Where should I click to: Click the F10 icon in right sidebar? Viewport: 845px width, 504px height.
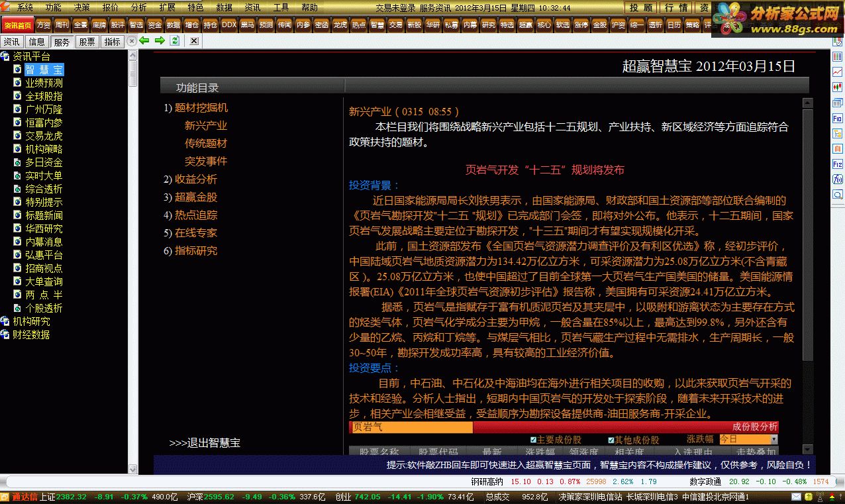pyautogui.click(x=838, y=118)
